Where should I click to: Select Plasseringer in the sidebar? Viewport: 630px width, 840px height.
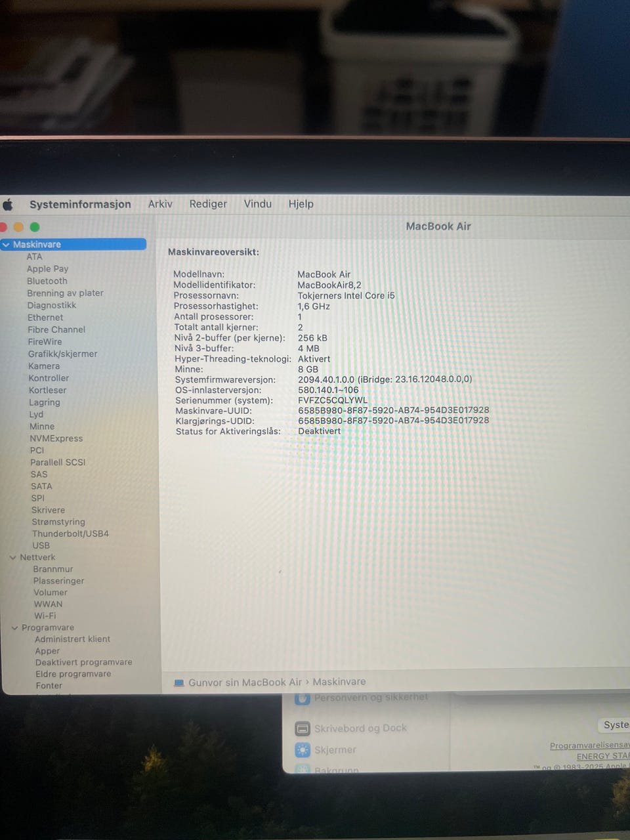coord(58,581)
